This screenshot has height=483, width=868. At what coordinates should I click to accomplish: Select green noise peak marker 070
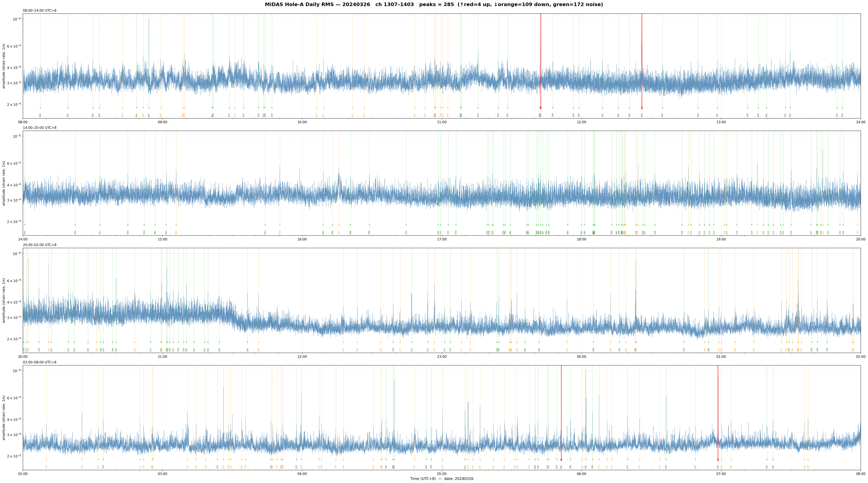pyautogui.click(x=406, y=225)
